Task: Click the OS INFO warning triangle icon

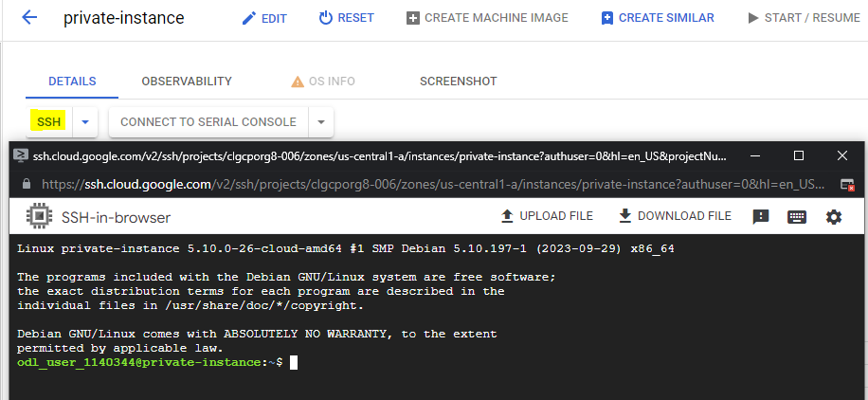Action: [298, 82]
